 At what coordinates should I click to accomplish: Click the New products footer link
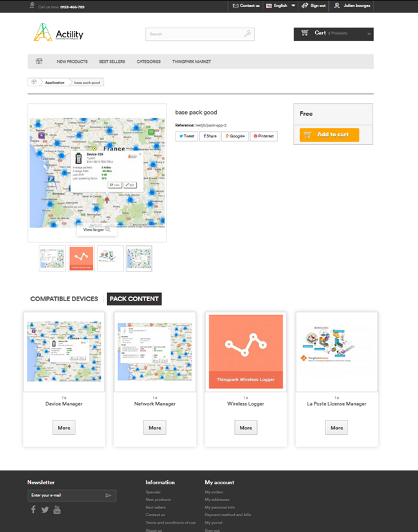coord(158,500)
